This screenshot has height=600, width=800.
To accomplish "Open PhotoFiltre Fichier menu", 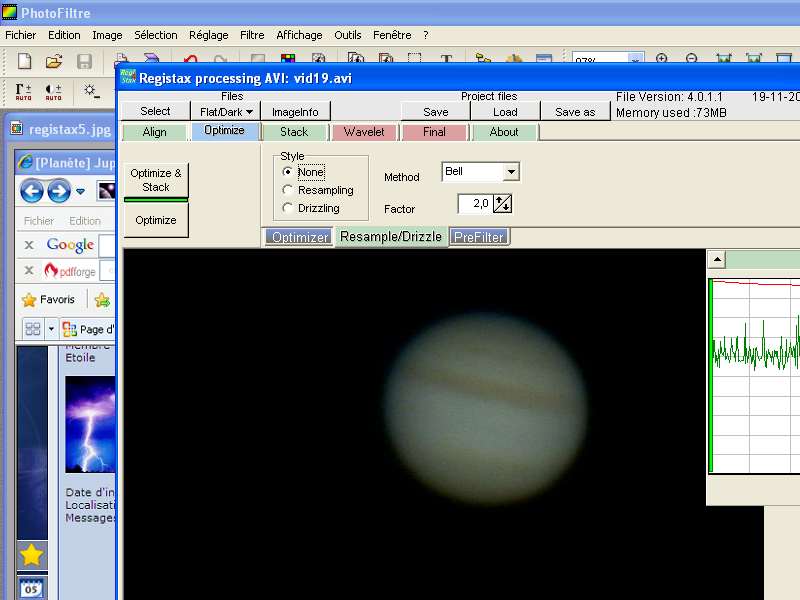I will [20, 35].
